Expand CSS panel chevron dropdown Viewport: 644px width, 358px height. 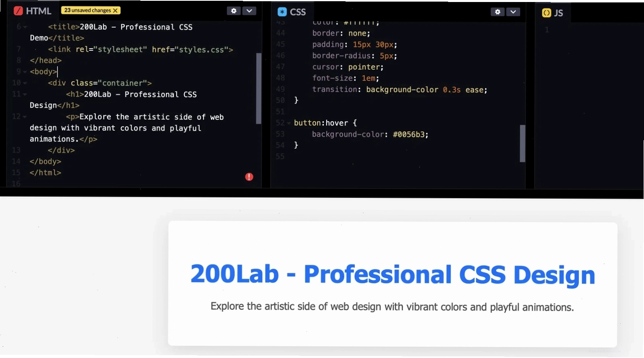[x=513, y=12]
